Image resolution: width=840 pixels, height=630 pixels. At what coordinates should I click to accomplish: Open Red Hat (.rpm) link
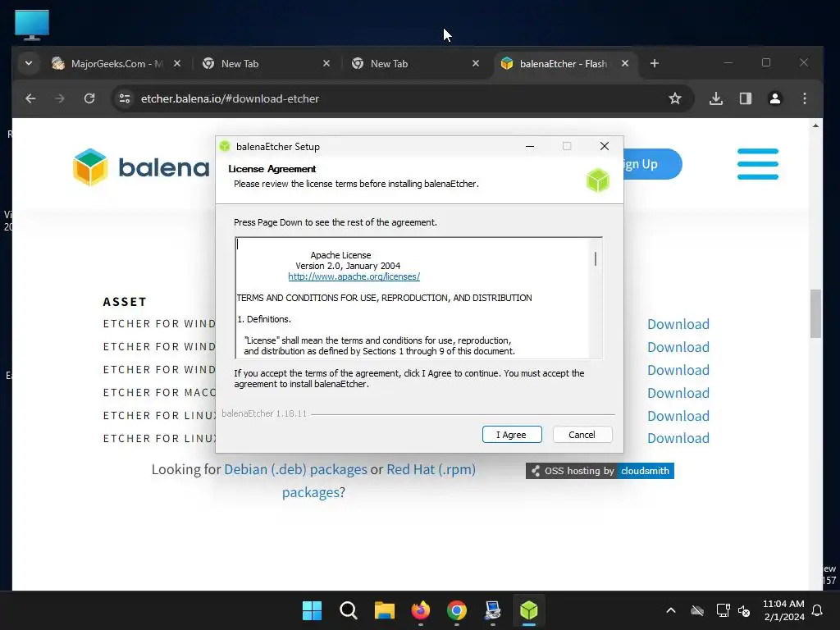[x=431, y=469]
